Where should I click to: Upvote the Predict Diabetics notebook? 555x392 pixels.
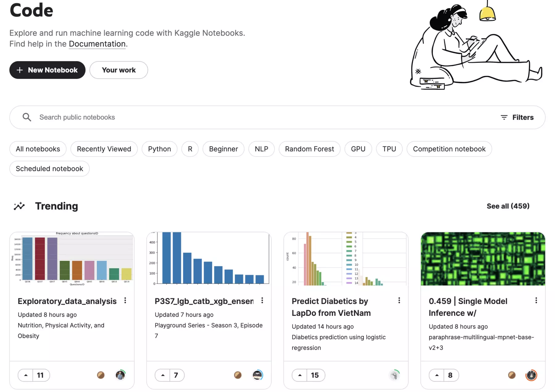pyautogui.click(x=300, y=375)
